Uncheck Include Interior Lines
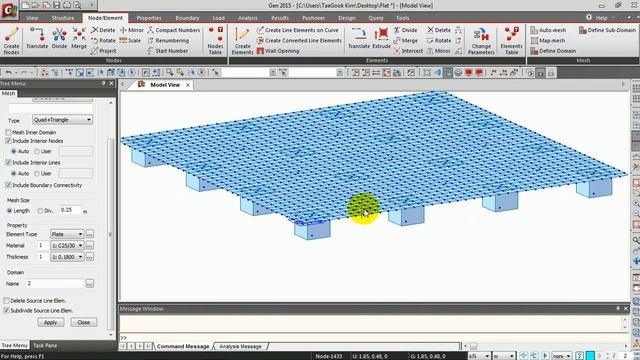 pos(8,162)
